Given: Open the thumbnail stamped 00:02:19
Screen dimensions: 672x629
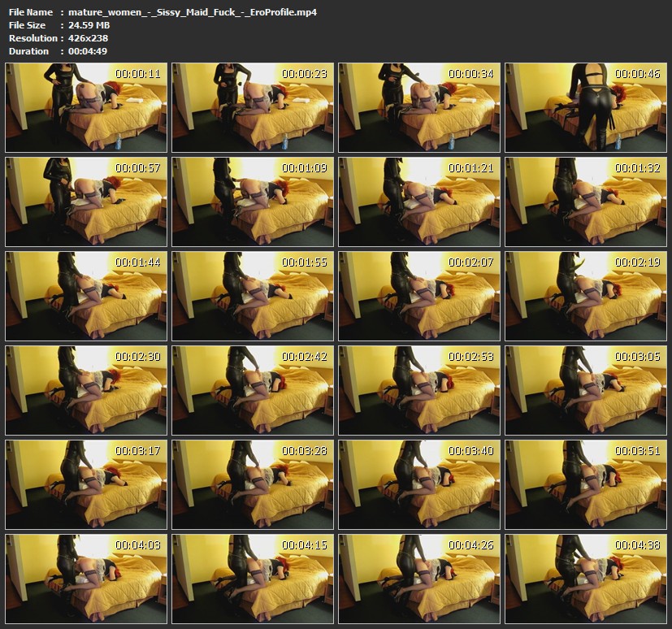Looking at the screenshot, I should [586, 296].
